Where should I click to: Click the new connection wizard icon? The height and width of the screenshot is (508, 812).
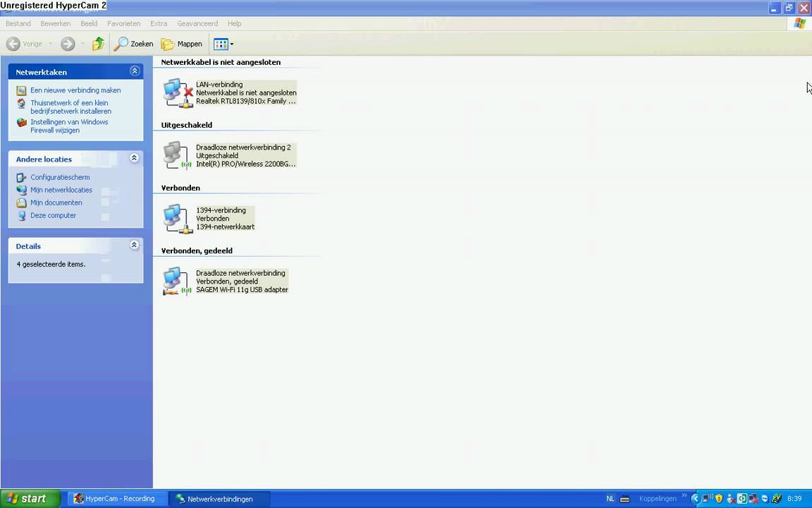pos(21,90)
